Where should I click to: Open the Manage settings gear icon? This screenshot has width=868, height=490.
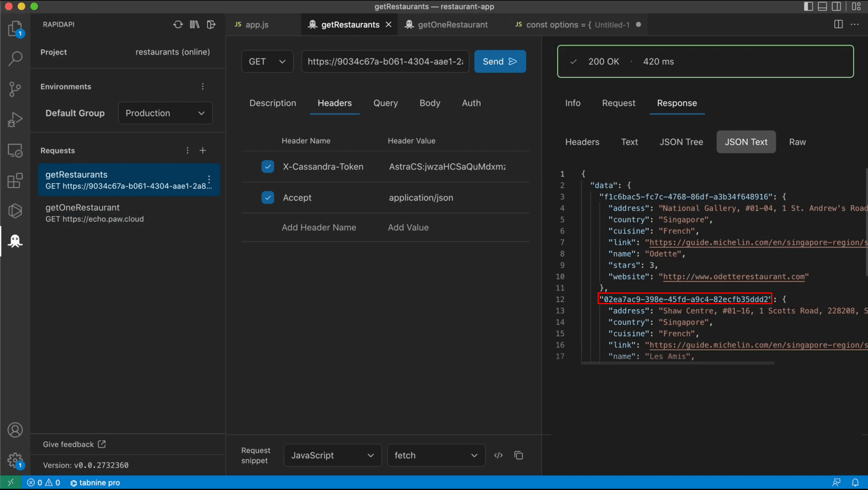(15, 460)
